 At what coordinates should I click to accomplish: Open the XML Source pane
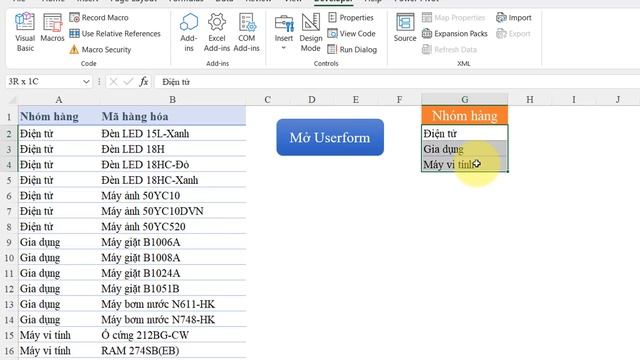pyautogui.click(x=405, y=28)
